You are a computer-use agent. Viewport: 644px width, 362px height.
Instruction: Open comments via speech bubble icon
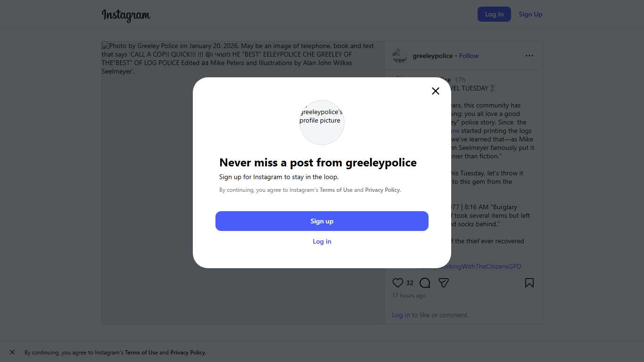(x=425, y=283)
